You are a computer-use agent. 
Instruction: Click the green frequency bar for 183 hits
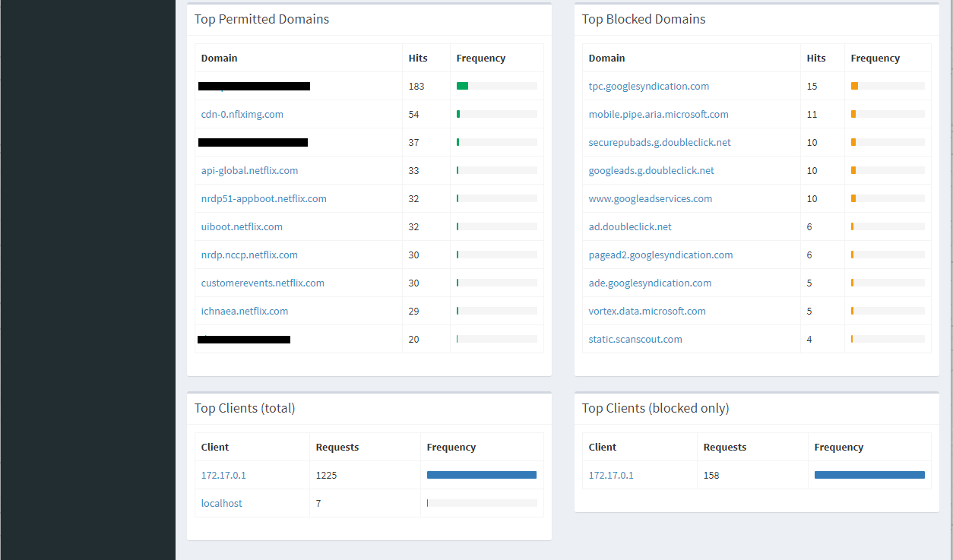(462, 86)
